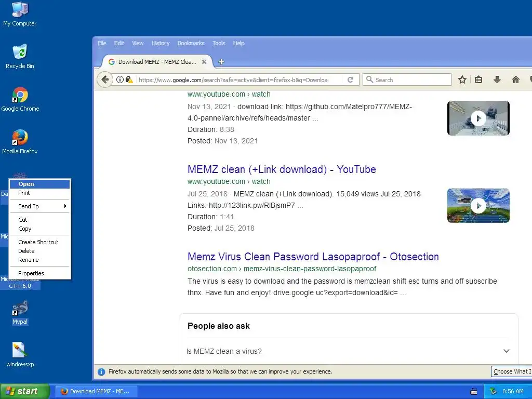Screen dimensions: 532x399
Task: Play the MEMZ clean video thumbnail
Action: (x=478, y=205)
